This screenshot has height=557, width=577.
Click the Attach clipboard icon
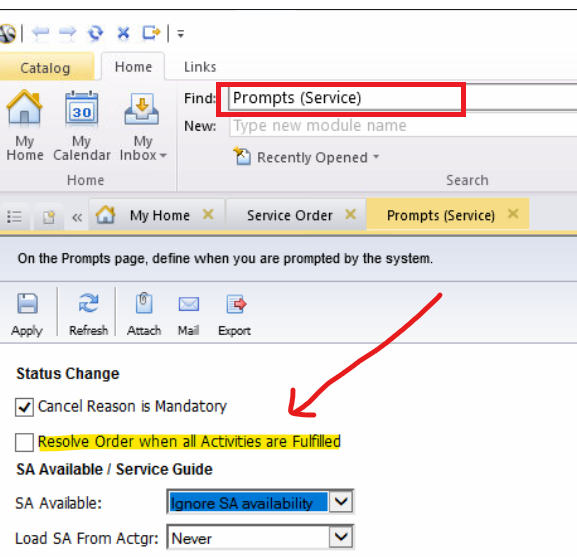click(x=144, y=303)
